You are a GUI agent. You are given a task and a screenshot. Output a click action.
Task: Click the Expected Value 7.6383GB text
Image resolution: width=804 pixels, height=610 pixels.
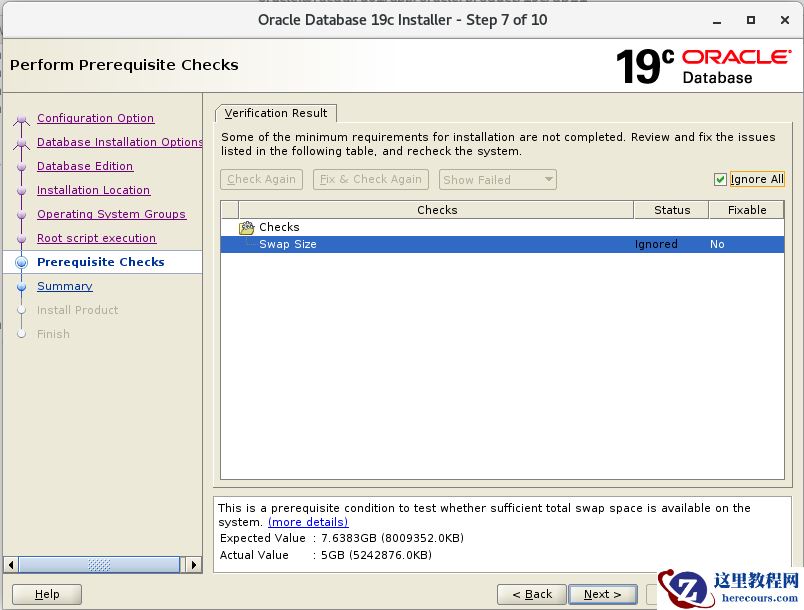pos(341,538)
